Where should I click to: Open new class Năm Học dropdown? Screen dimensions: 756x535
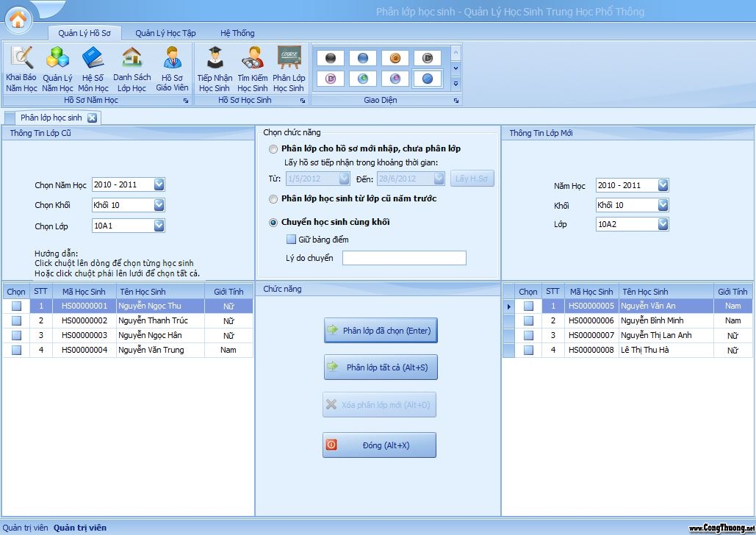pyautogui.click(x=663, y=185)
